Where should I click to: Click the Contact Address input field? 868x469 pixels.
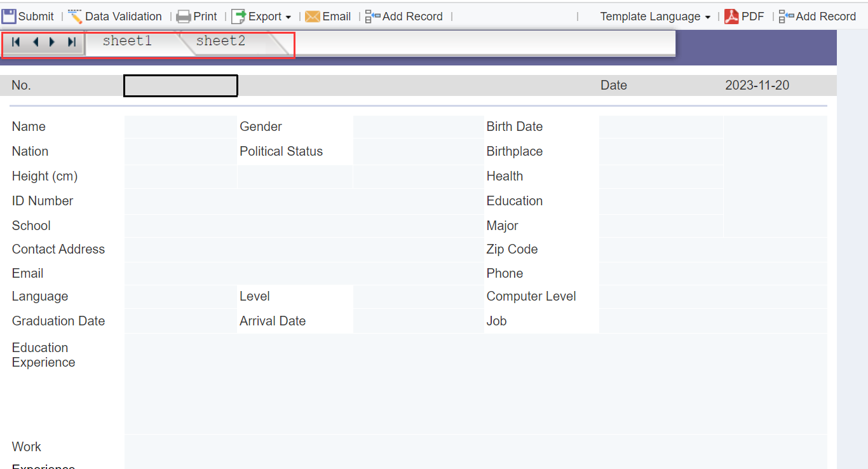point(304,250)
